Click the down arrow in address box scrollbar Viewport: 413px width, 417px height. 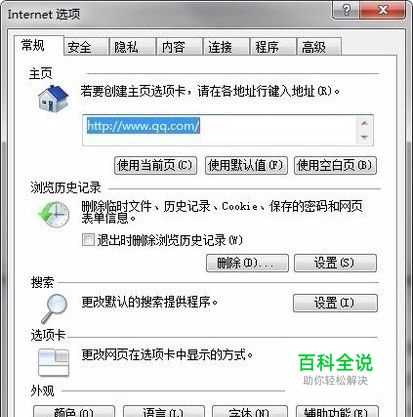point(365,137)
